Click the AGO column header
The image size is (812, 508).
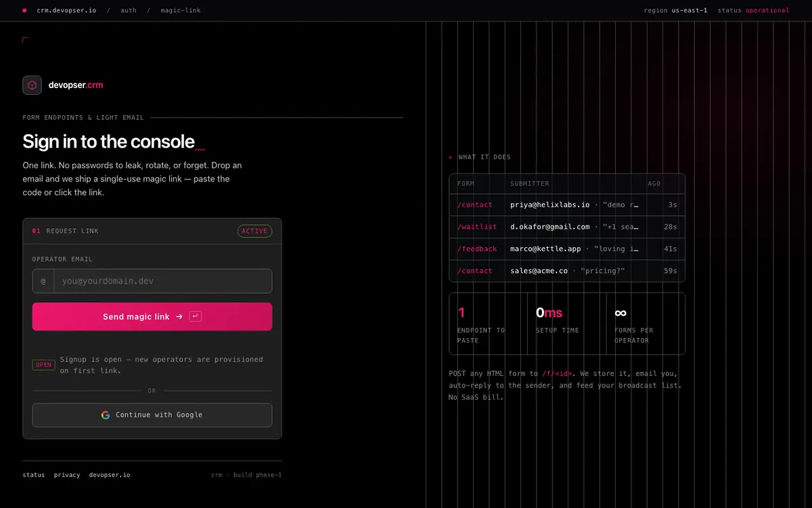click(x=654, y=184)
